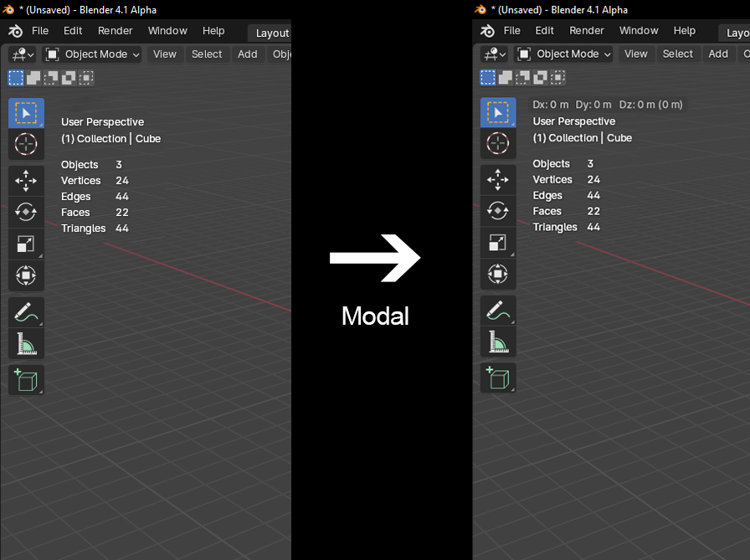Select the Move tool in the right Blender window

[x=498, y=179]
